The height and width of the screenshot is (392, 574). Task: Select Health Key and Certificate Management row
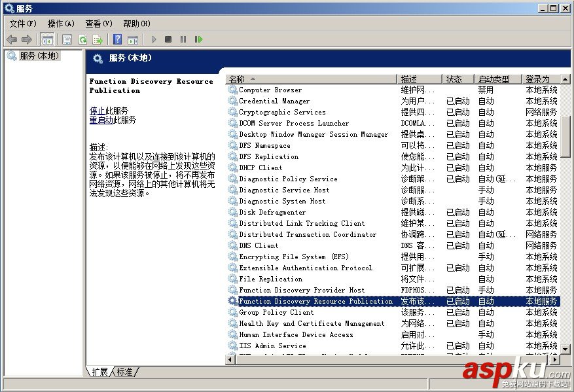[x=393, y=323]
